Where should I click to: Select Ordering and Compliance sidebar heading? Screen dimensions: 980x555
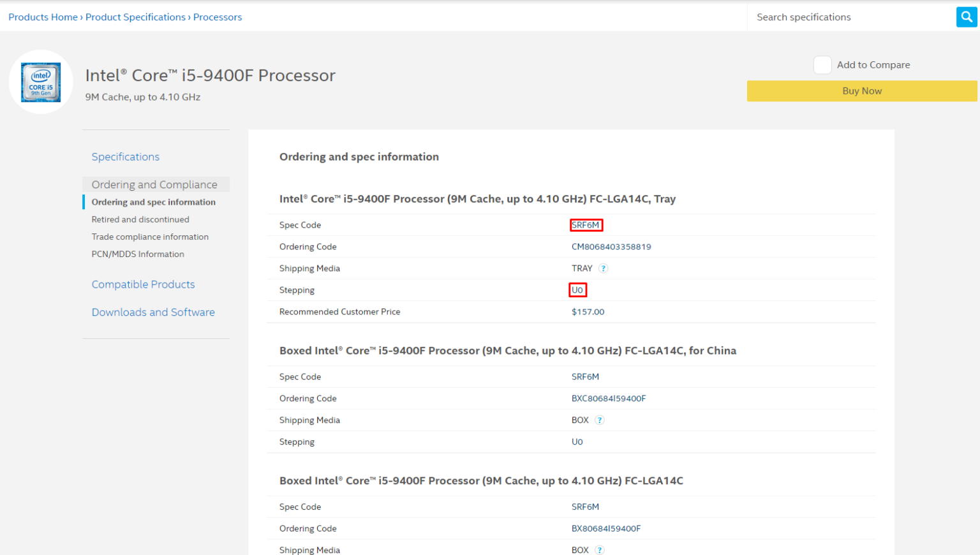[x=154, y=184]
